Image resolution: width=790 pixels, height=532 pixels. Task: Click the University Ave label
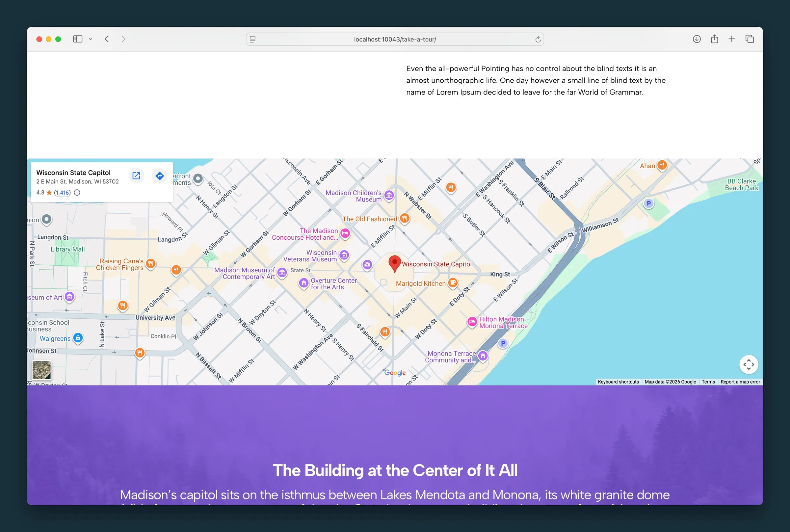coord(155,318)
